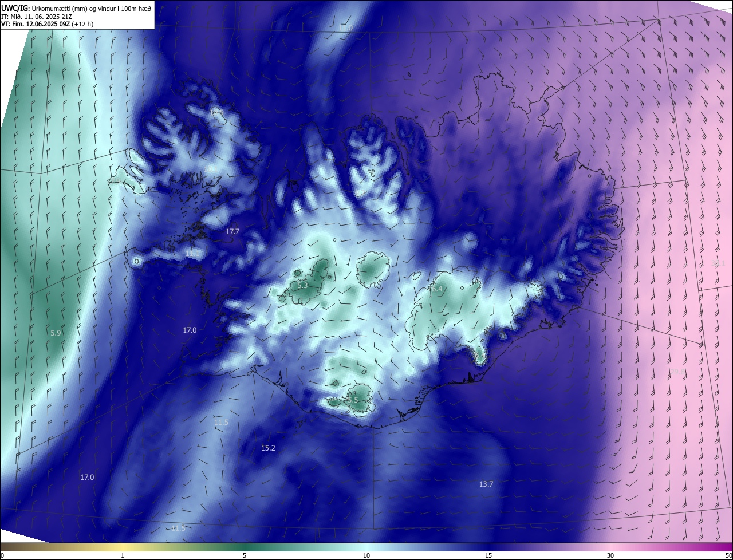The width and height of the screenshot is (733, 560).
Task: Click the initial time 'IT: Mið. 11. 06. 2025 21Z'
Action: [x=37, y=16]
